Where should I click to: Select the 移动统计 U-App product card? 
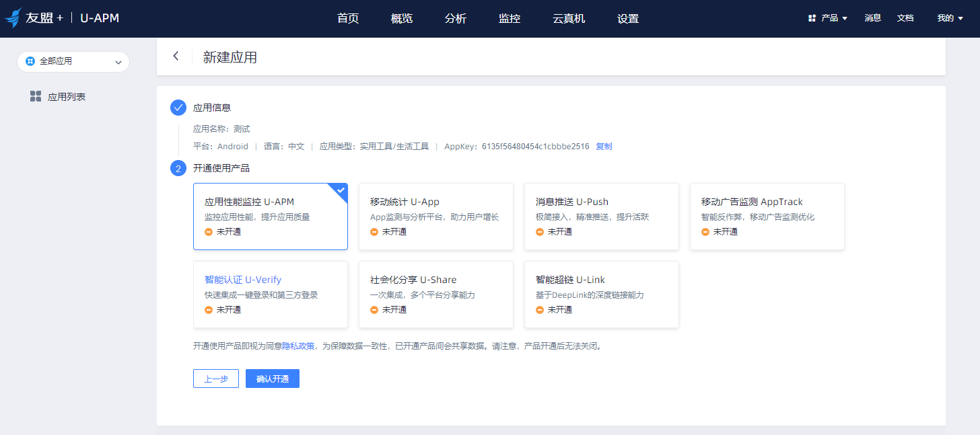tap(435, 216)
